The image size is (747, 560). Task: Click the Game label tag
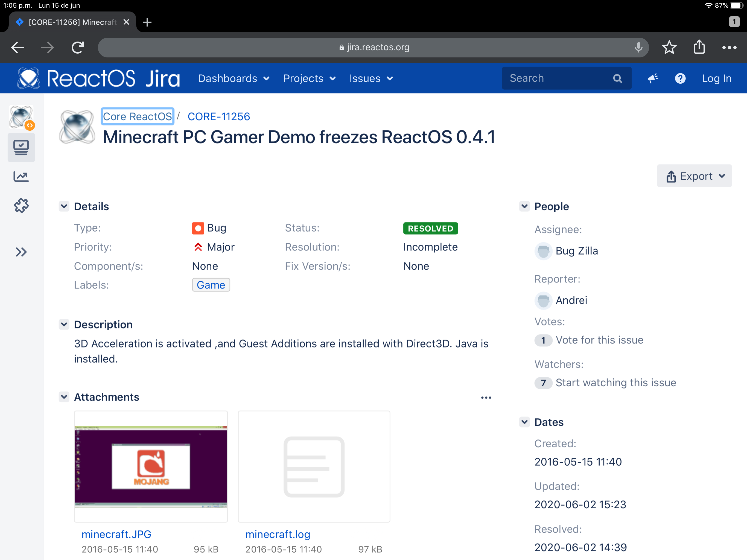pos(211,285)
